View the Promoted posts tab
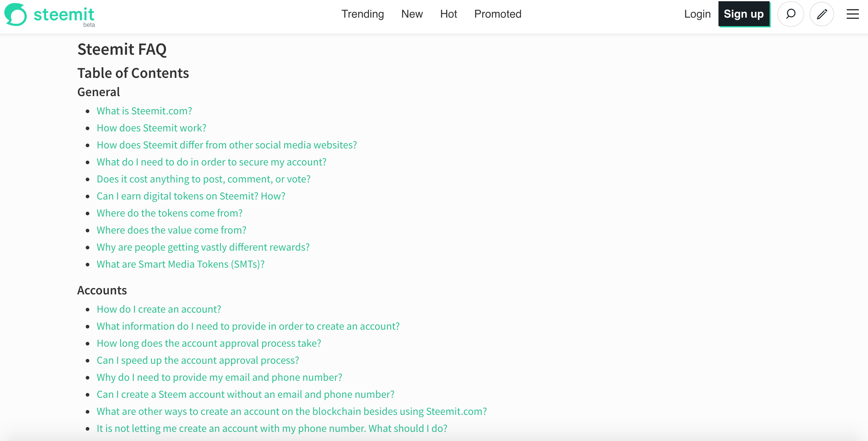The width and height of the screenshot is (868, 441). click(x=498, y=14)
